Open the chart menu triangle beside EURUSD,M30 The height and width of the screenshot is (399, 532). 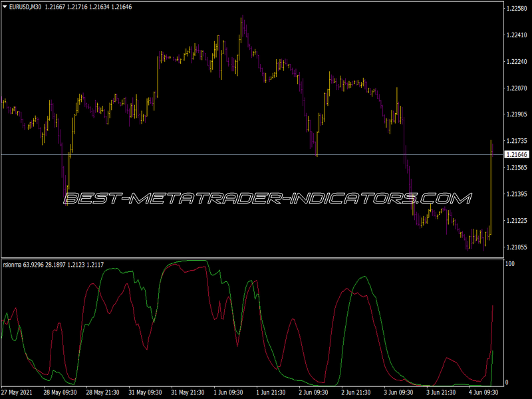5,7
